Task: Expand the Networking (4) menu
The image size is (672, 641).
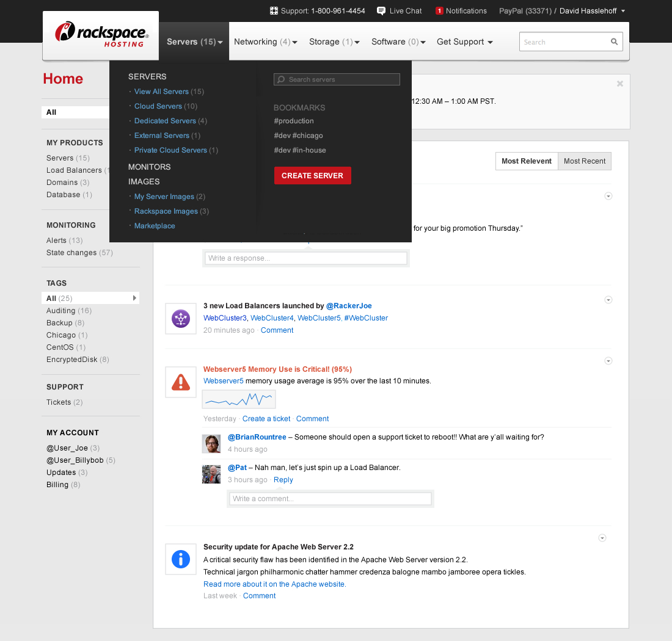Action: click(265, 42)
